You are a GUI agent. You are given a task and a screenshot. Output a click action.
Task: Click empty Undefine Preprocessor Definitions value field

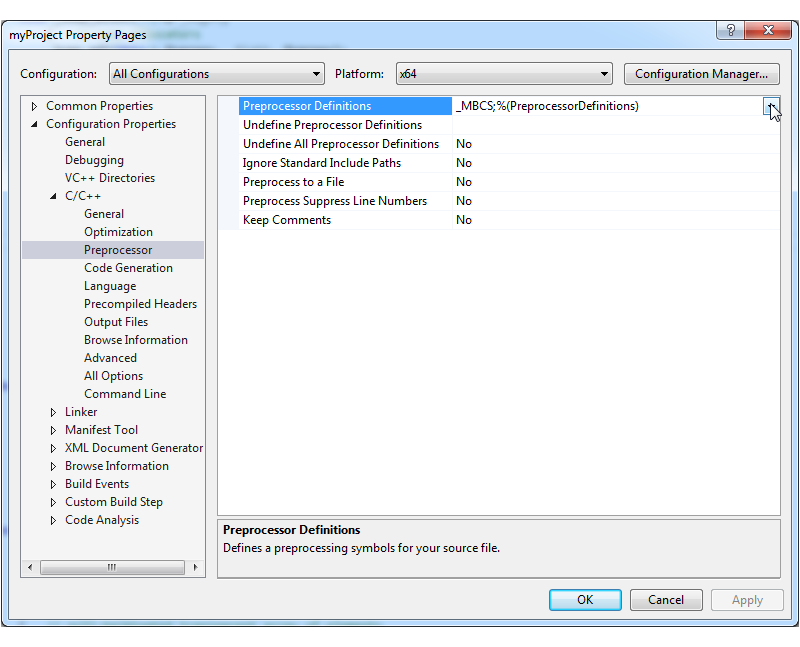point(615,125)
